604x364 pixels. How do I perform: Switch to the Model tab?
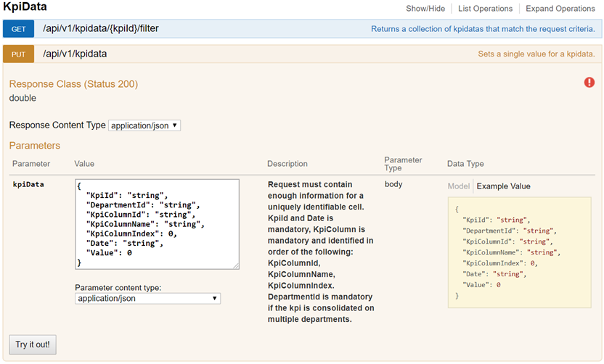click(458, 186)
